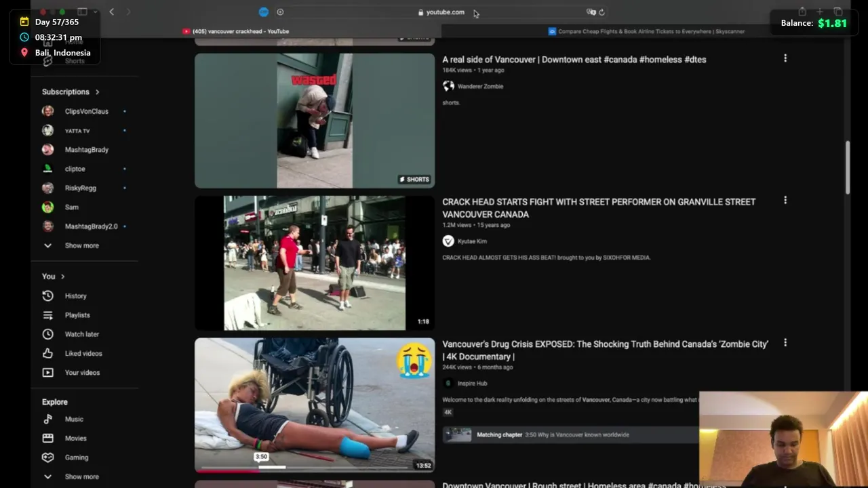The height and width of the screenshot is (488, 868).
Task: Open 'A real side of Vancouver' video title
Action: pyautogui.click(x=574, y=60)
